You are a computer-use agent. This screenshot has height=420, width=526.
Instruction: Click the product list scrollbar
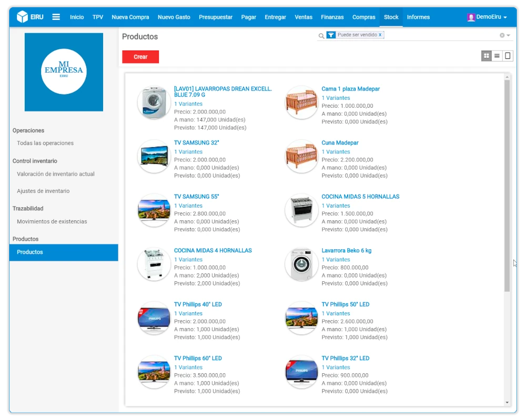pyautogui.click(x=507, y=186)
